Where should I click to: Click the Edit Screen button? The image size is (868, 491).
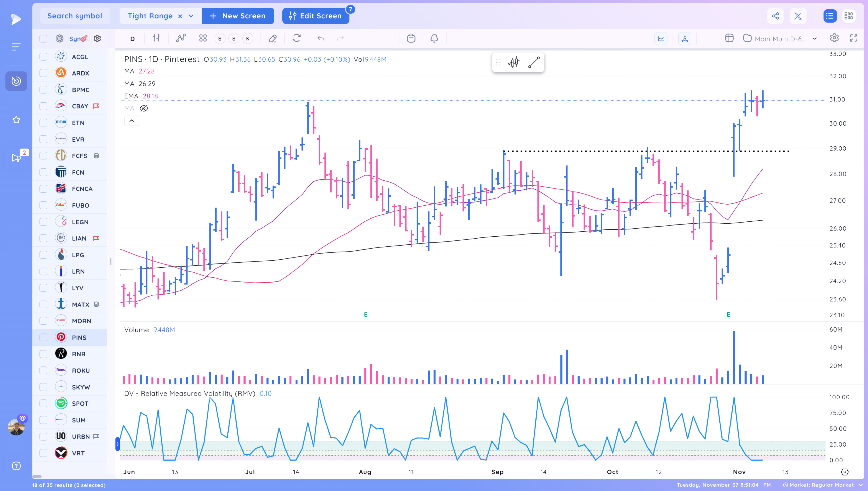316,16
